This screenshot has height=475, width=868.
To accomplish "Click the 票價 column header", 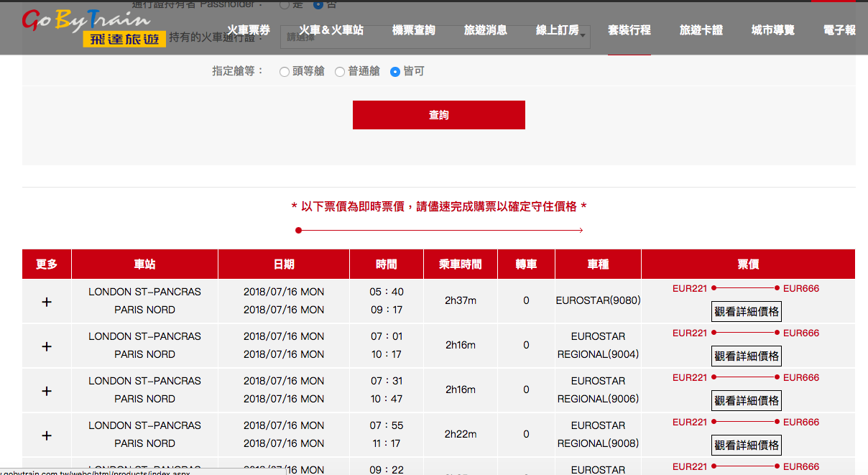I will click(748, 264).
